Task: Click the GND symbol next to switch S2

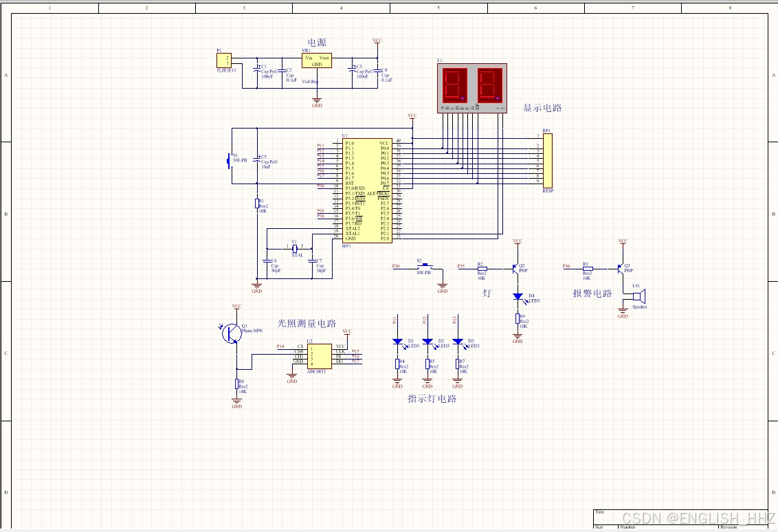Action: point(443,288)
